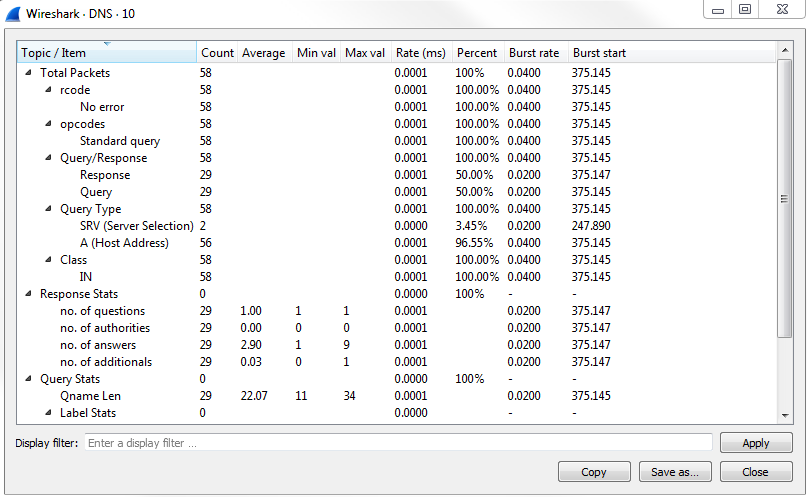Collapse the rcode node arrow
The width and height of the screenshot is (807, 497).
(48, 90)
